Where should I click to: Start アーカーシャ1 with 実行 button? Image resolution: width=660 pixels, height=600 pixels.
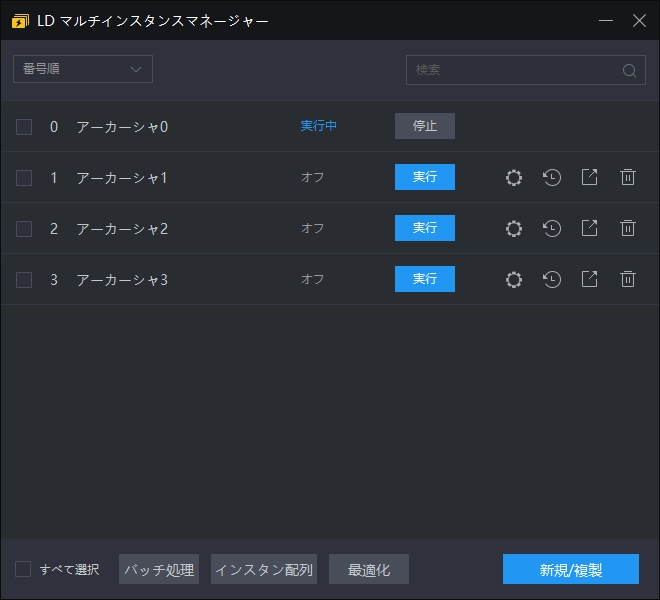click(x=425, y=177)
